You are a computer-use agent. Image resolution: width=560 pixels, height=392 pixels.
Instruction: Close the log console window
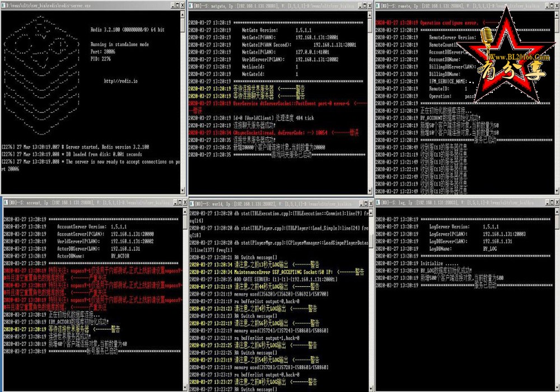pyautogui.click(x=557, y=202)
